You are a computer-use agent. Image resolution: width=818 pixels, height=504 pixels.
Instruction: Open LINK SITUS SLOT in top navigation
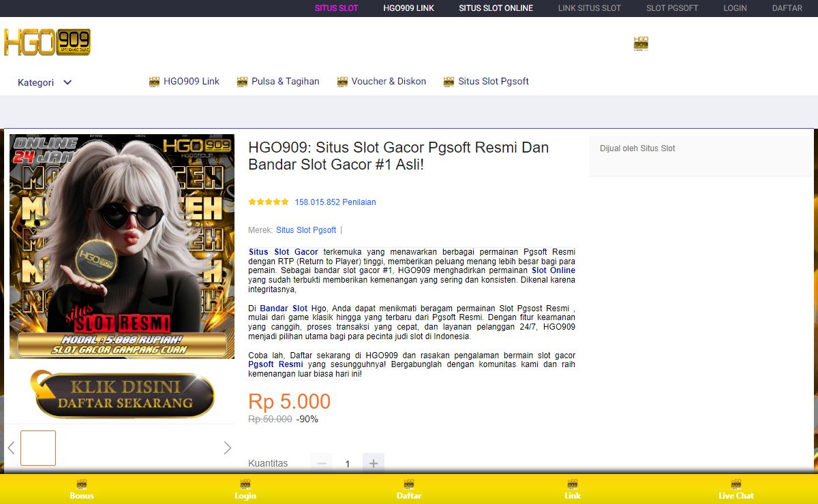click(x=590, y=8)
